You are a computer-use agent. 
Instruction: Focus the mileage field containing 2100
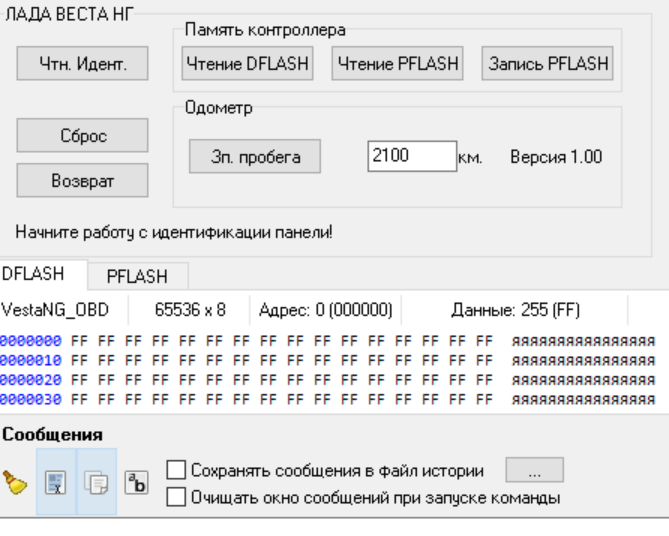click(412, 156)
